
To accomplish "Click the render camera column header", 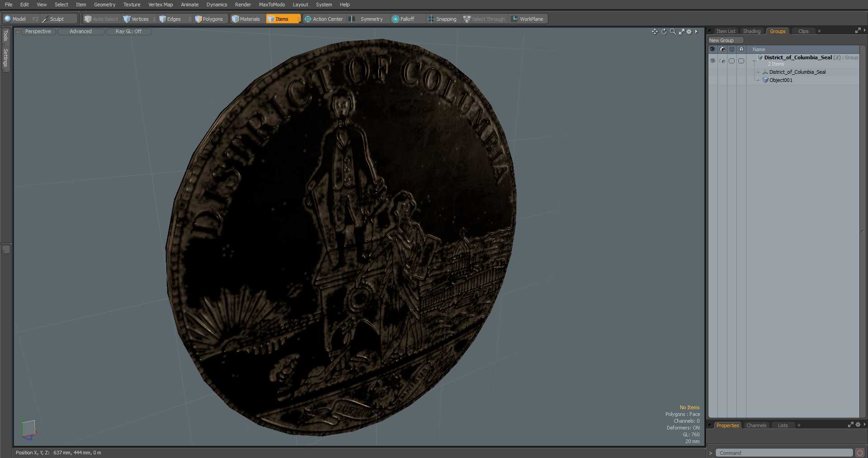I will click(x=722, y=49).
